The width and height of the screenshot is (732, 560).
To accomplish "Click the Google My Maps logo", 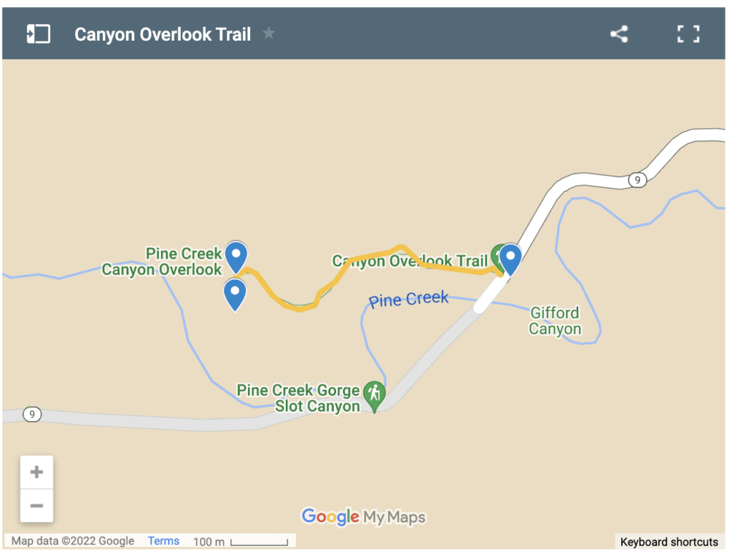I will click(x=364, y=517).
